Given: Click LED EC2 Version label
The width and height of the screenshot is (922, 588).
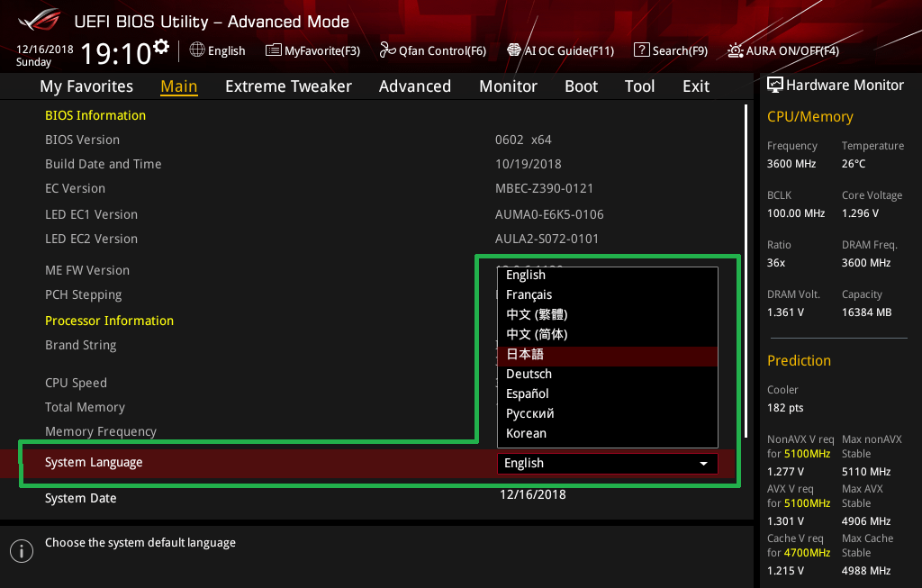Looking at the screenshot, I should click(x=91, y=240).
